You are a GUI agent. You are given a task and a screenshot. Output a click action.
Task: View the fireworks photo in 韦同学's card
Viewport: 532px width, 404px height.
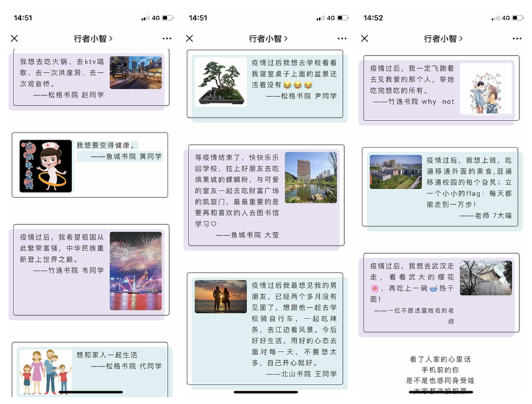(135, 271)
